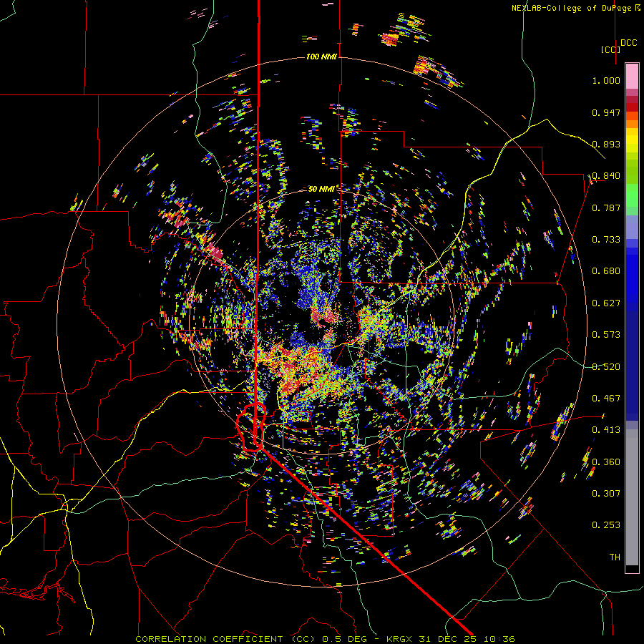Click the Correlation Coefficient KRGX caption text

pyautogui.click(x=325, y=639)
